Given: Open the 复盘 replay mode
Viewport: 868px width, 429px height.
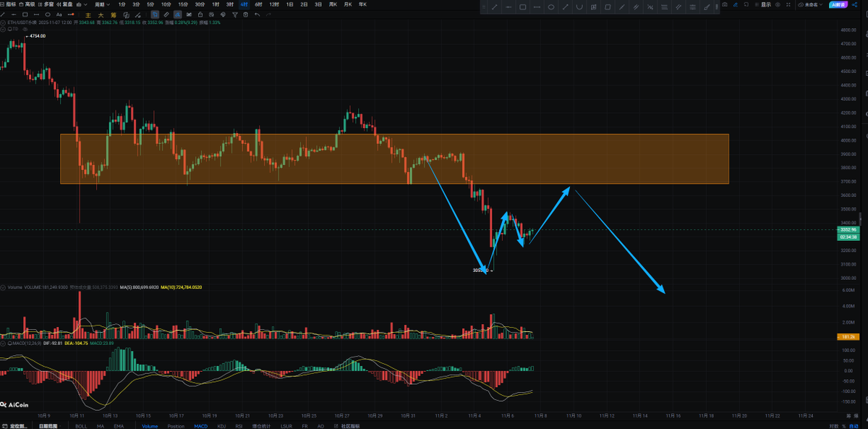Looking at the screenshot, I should click(65, 4).
